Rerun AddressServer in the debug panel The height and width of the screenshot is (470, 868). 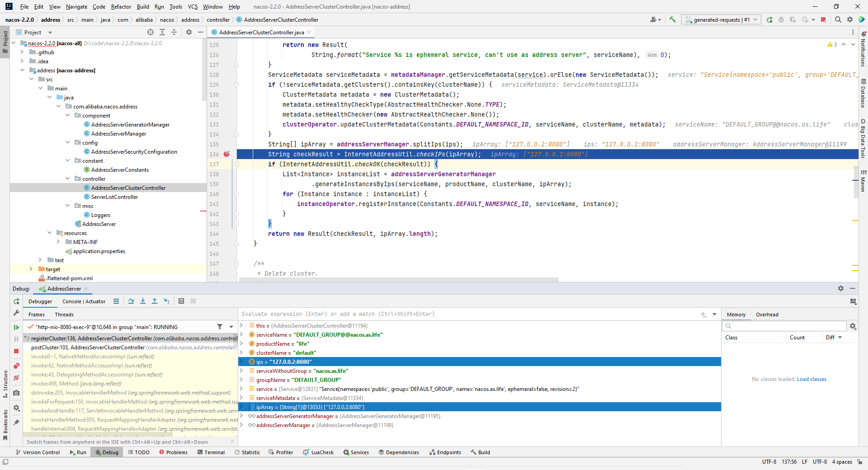16,301
